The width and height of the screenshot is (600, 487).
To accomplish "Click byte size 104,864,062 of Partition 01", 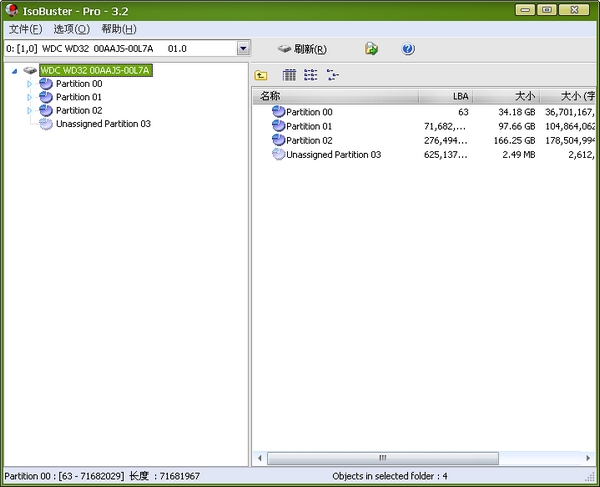I will (x=570, y=126).
